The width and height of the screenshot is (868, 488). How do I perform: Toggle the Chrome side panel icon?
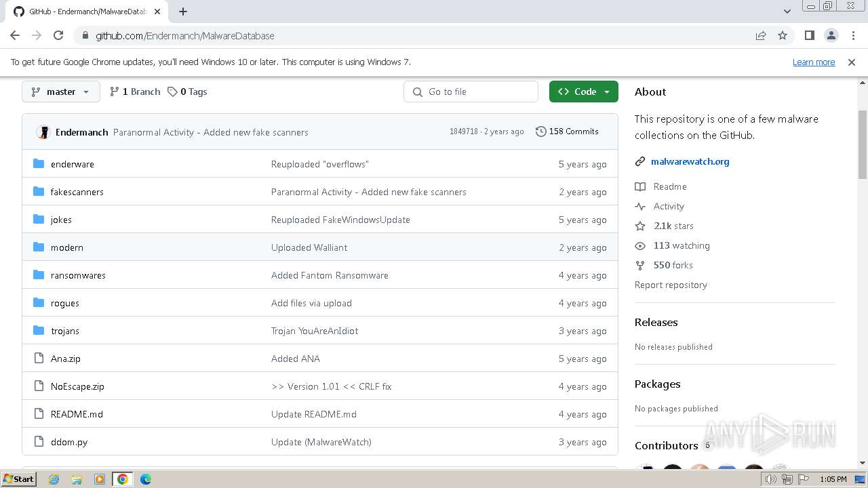[809, 35]
